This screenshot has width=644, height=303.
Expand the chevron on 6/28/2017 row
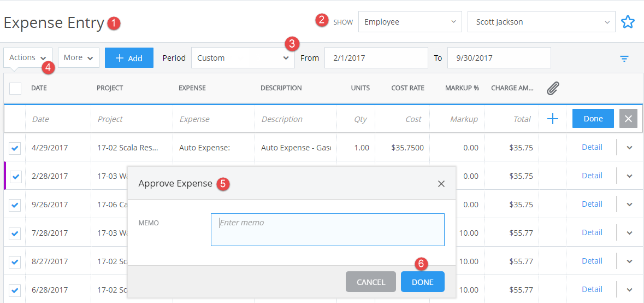pos(630,289)
